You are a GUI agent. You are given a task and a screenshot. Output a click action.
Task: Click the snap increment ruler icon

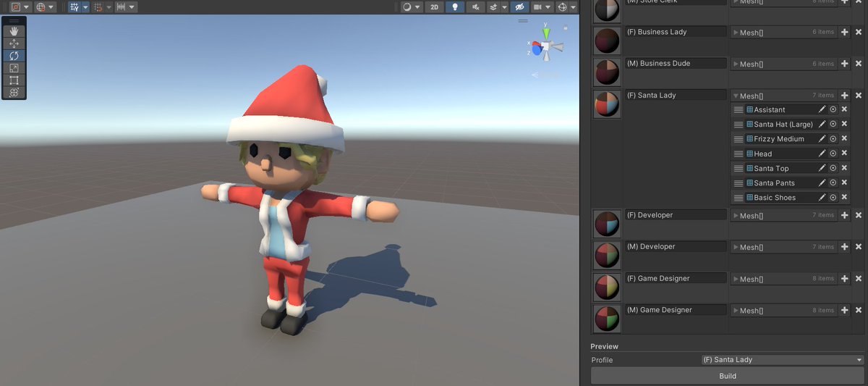(121, 7)
